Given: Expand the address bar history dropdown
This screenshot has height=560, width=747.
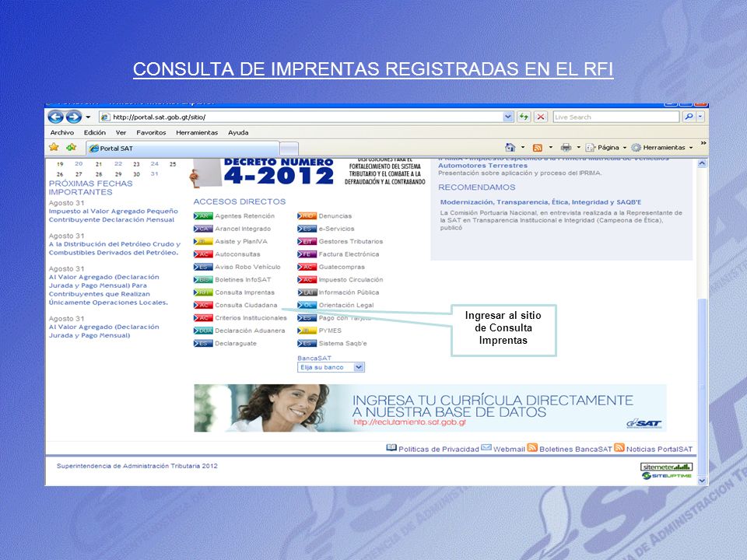Looking at the screenshot, I should coord(508,117).
